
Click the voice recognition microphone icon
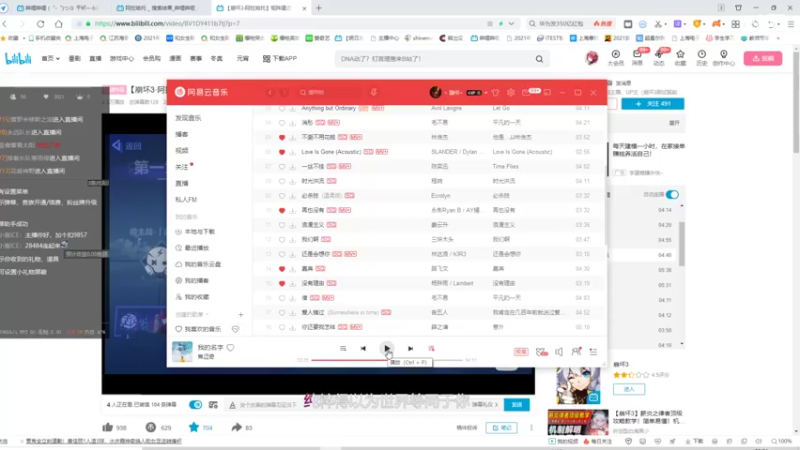point(374,92)
